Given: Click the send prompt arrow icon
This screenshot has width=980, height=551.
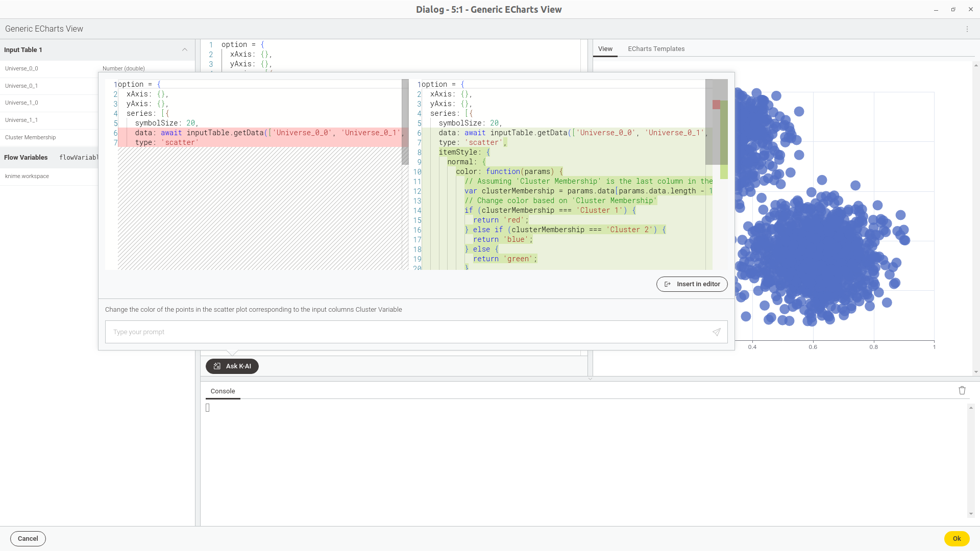Looking at the screenshot, I should [717, 332].
